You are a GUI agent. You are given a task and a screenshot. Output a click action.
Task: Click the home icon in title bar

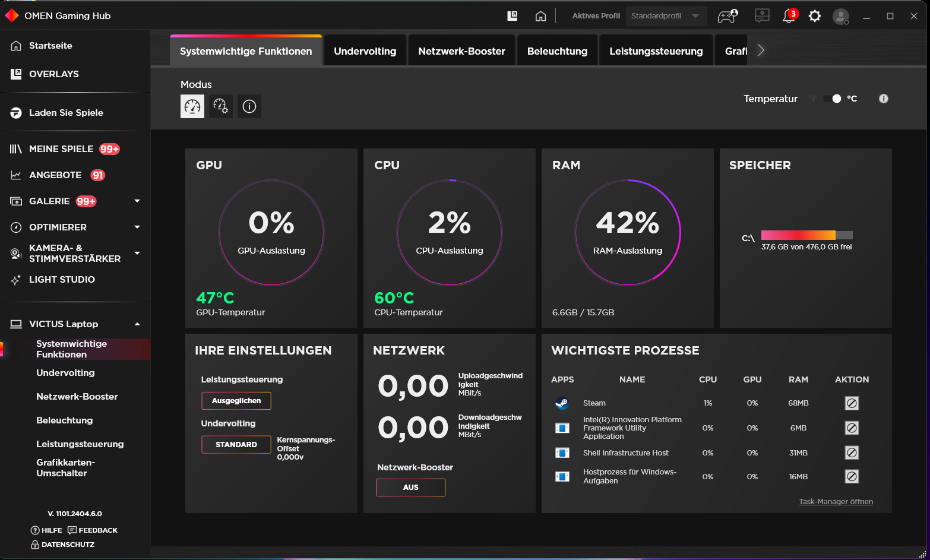(x=540, y=16)
